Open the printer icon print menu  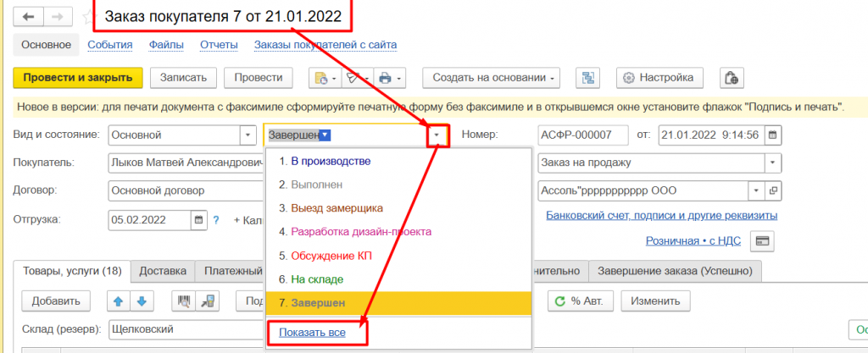[x=390, y=78]
